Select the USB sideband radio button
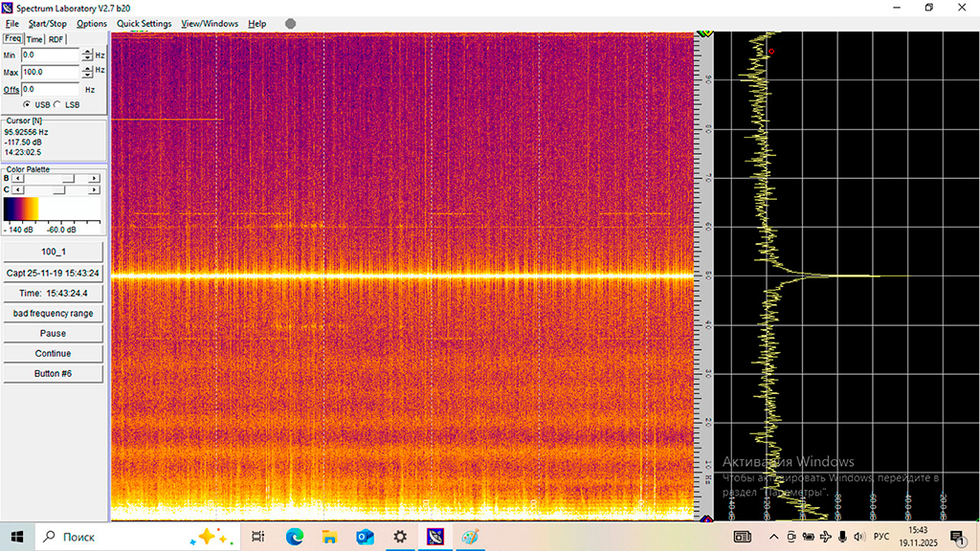Screen dimensions: 980x551 [27, 104]
